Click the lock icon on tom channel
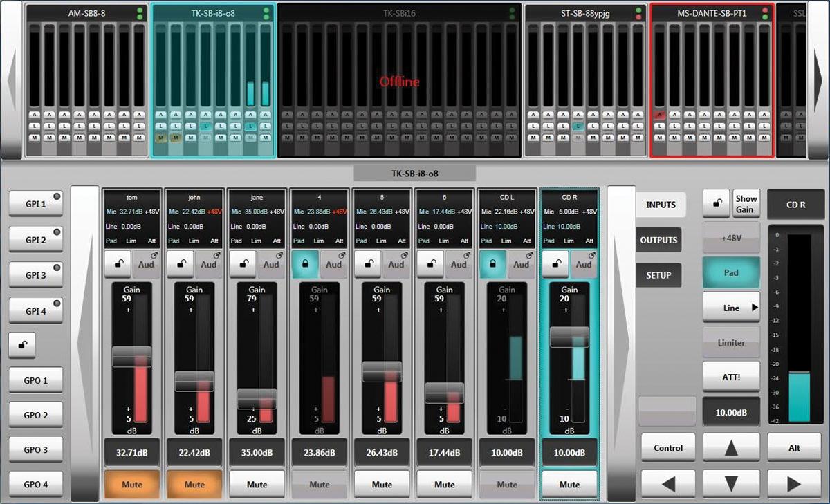The width and height of the screenshot is (830, 504). (x=118, y=264)
